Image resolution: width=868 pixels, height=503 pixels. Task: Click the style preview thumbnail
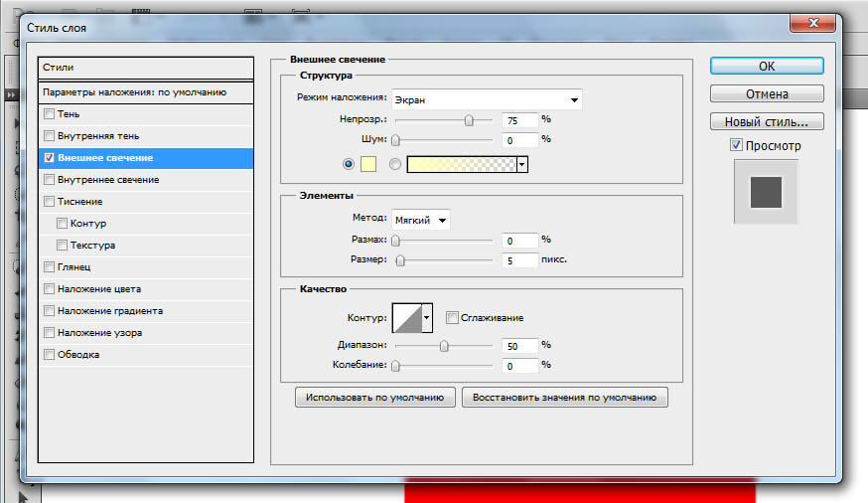[x=766, y=192]
